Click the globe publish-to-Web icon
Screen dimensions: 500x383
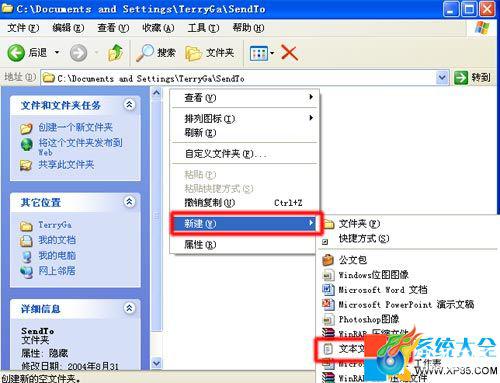[26, 144]
